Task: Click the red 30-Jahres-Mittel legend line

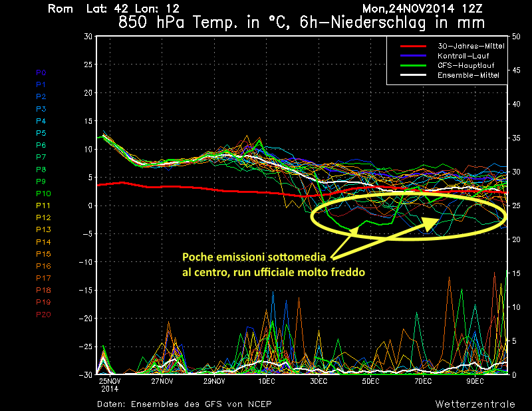Action: (x=413, y=46)
